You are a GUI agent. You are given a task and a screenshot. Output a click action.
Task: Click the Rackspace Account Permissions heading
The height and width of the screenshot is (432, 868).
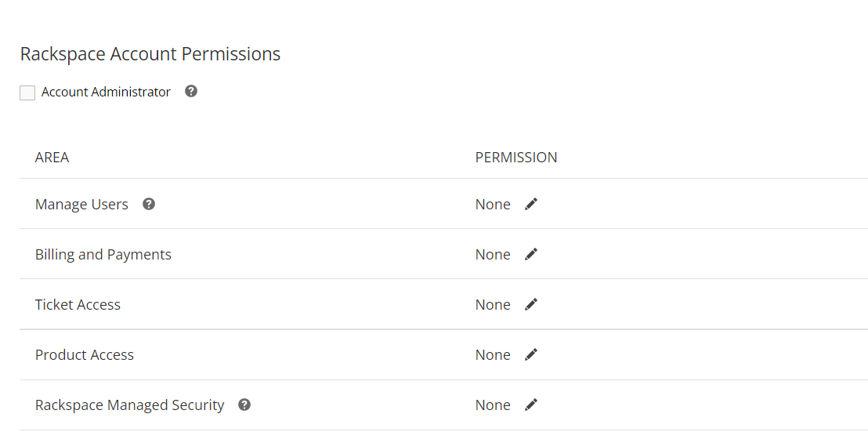150,54
